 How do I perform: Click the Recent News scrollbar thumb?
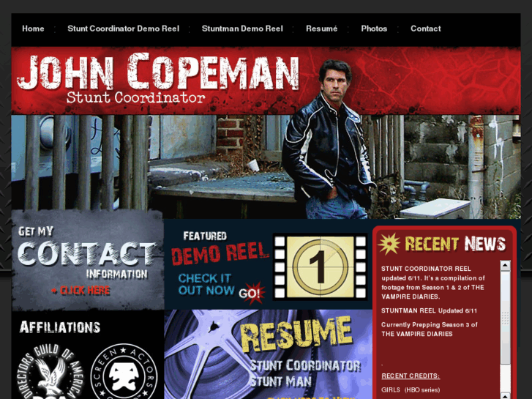pos(505,318)
